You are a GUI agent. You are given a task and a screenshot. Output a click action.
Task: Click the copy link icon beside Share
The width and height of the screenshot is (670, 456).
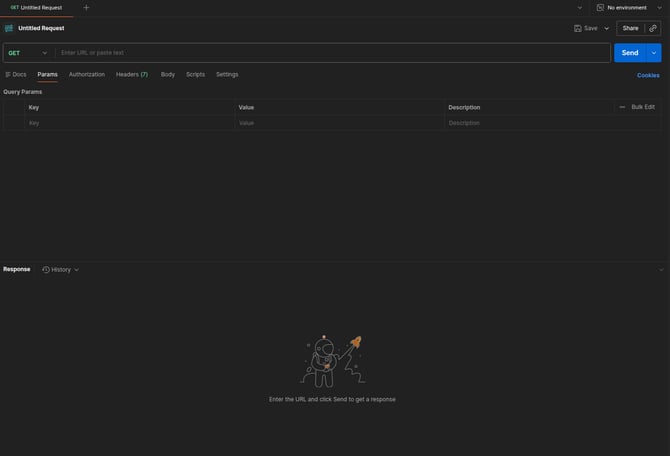point(652,28)
